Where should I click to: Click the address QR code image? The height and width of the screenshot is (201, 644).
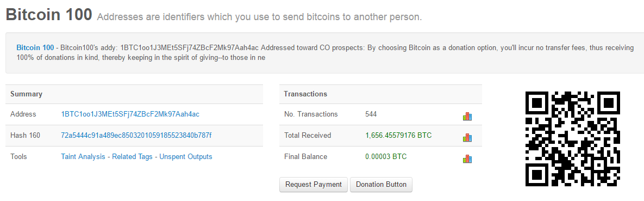(573, 139)
